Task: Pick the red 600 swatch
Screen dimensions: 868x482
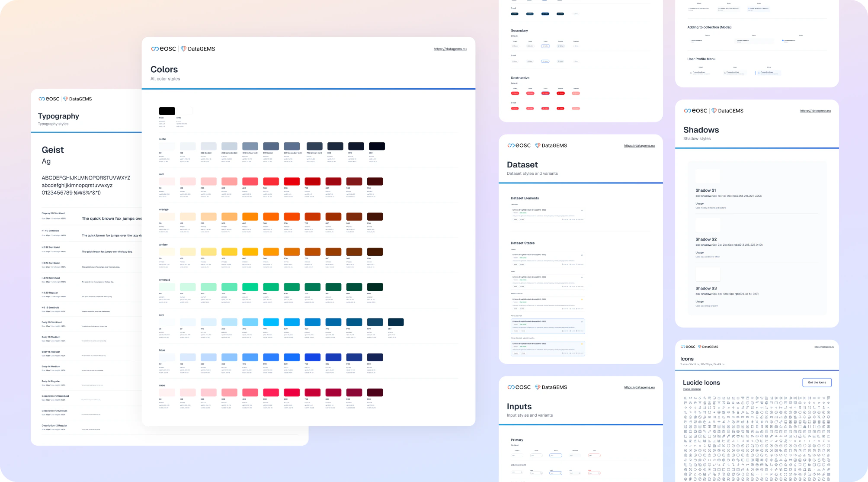Action: 292,181
